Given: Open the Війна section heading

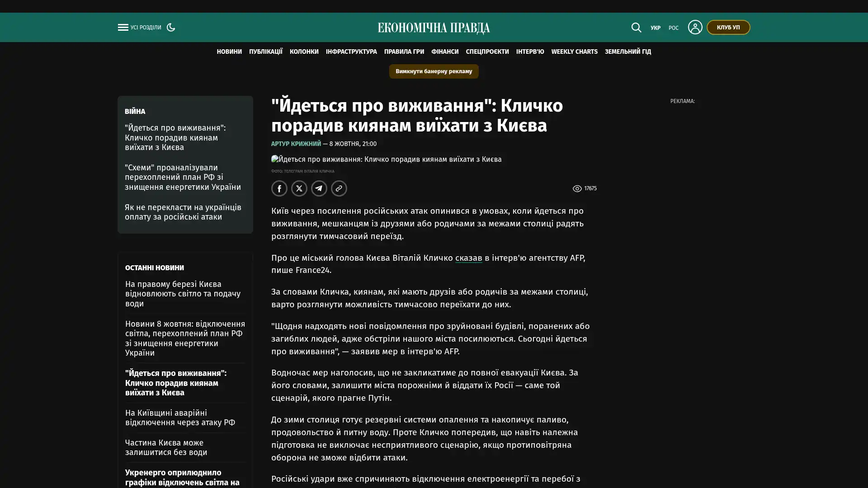Looking at the screenshot, I should 135,111.
